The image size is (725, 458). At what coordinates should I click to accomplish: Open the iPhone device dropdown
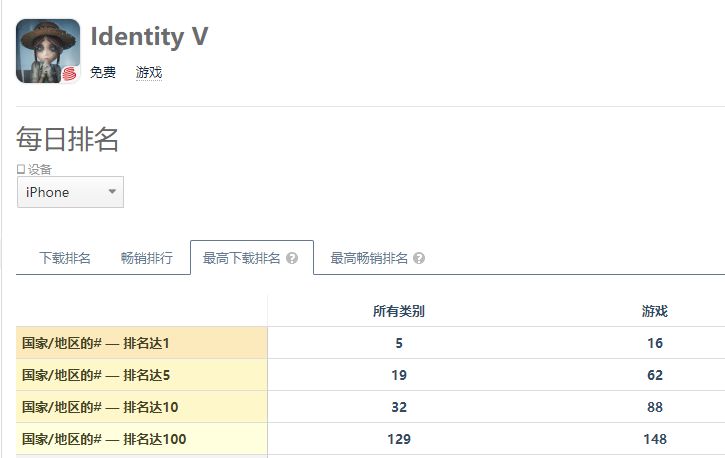click(x=70, y=192)
